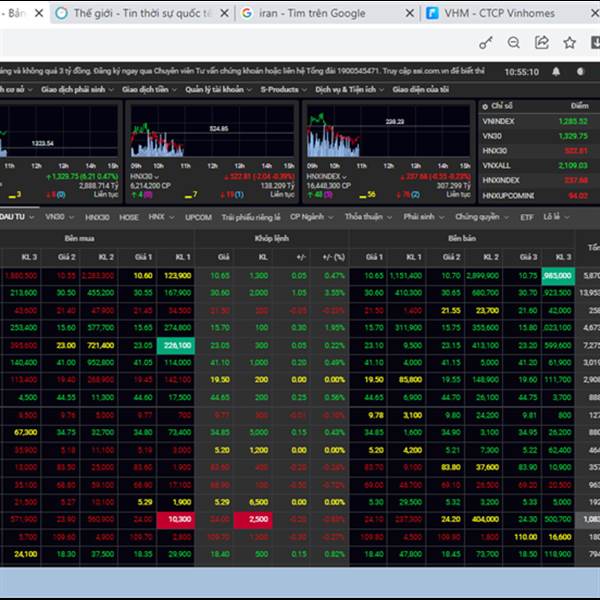Select the UPCOM board tab
600x600 pixels.
coord(198,217)
